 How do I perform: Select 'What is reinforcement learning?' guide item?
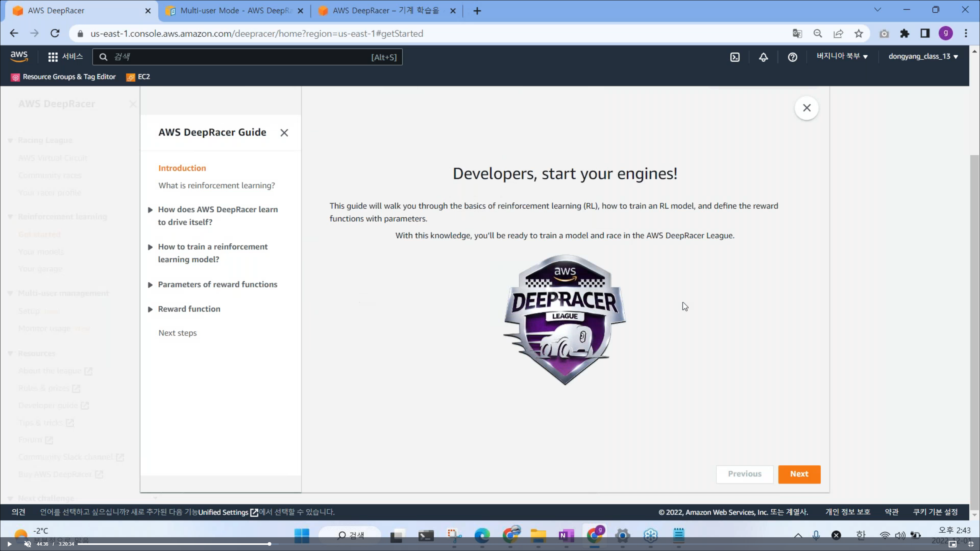click(x=216, y=186)
